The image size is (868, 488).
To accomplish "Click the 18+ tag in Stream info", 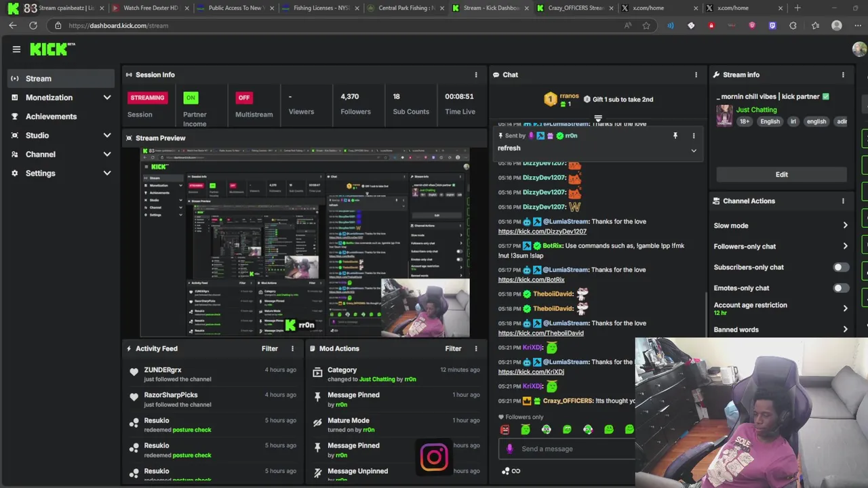I will click(745, 121).
